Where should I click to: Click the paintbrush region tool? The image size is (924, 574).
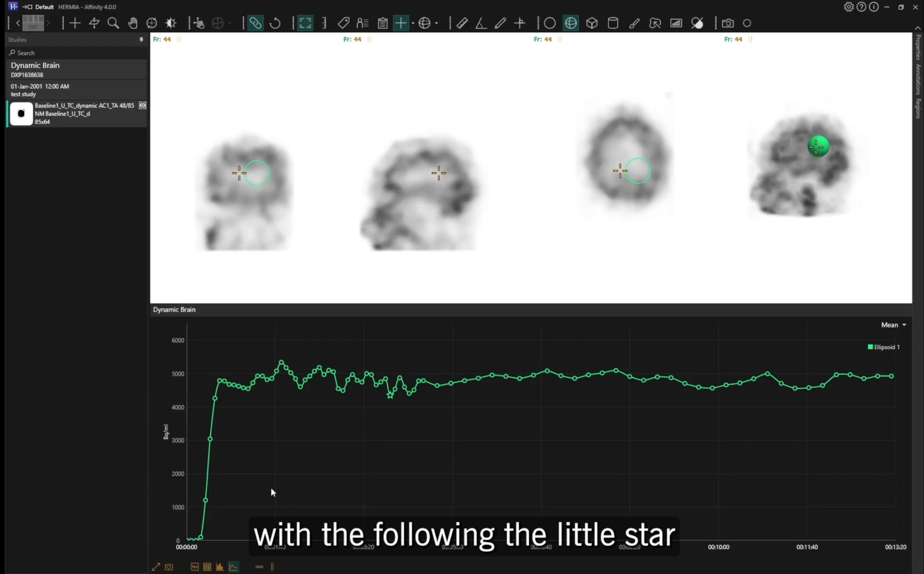[634, 23]
